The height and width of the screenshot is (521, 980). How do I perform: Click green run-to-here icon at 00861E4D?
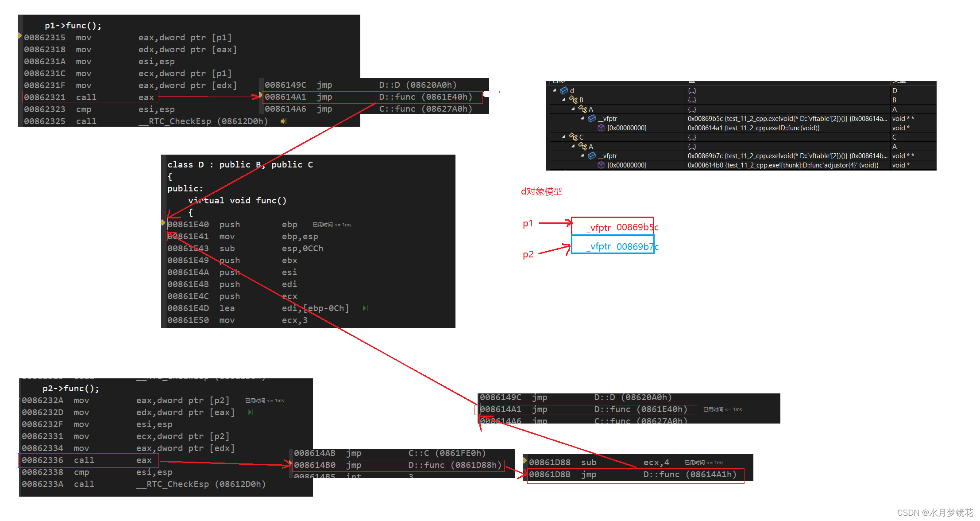coord(365,308)
